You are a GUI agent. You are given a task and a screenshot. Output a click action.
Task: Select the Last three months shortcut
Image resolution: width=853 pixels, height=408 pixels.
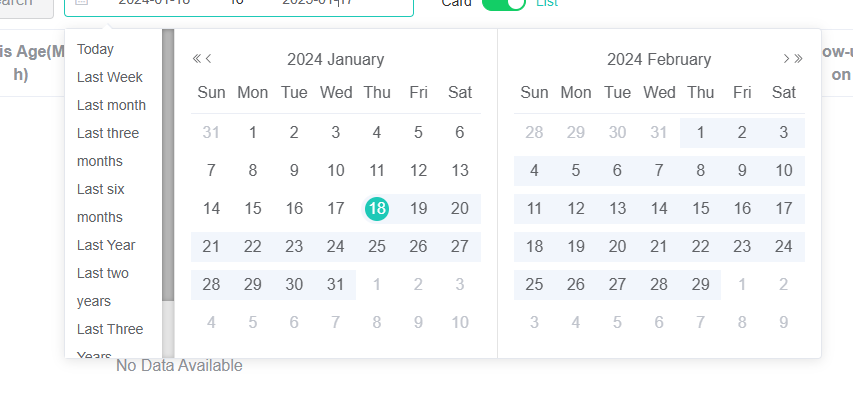point(108,147)
